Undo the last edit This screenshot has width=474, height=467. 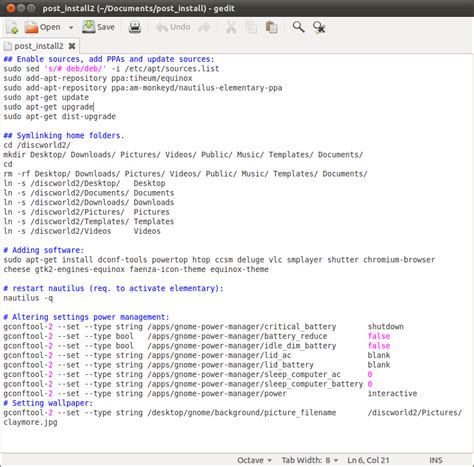[173, 27]
